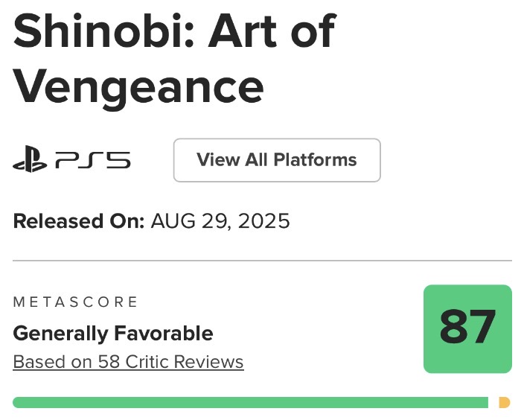The width and height of the screenshot is (524, 420).
Task: Click the PS5 platform wordmark
Action: point(94,160)
